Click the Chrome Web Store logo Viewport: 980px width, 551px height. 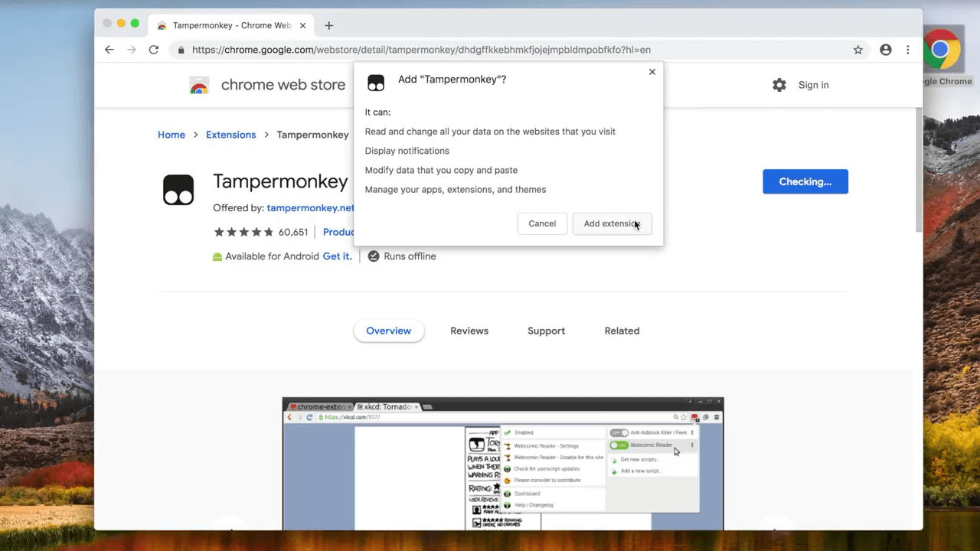click(199, 85)
